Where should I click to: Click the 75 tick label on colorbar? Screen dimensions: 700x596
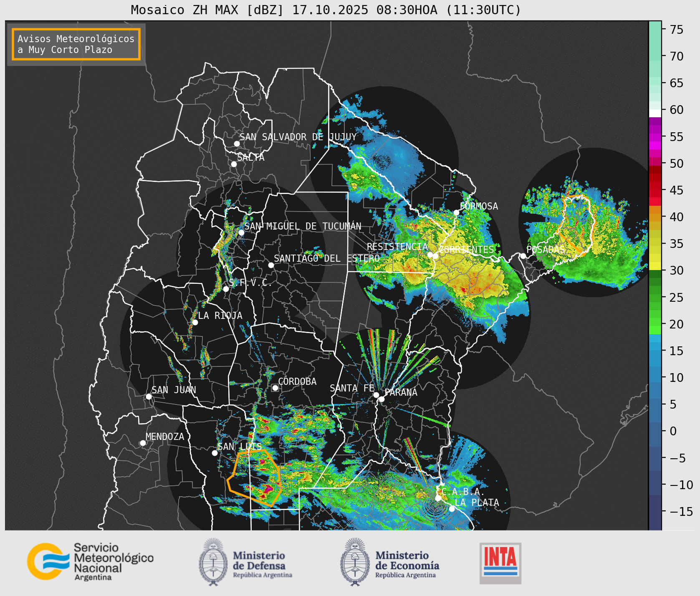pyautogui.click(x=677, y=30)
